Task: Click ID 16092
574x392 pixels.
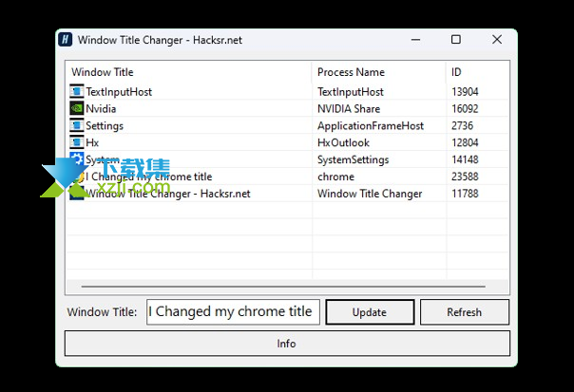Action: pyautogui.click(x=465, y=108)
